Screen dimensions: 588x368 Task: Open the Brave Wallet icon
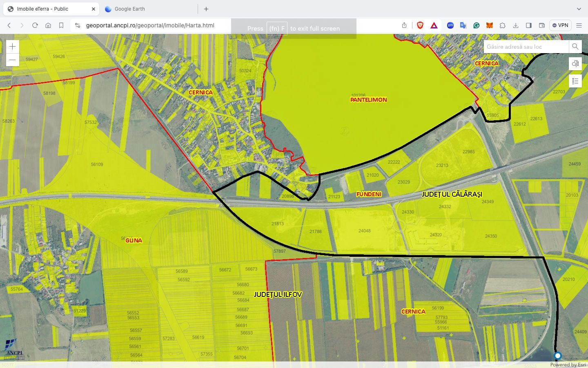pyautogui.click(x=542, y=25)
